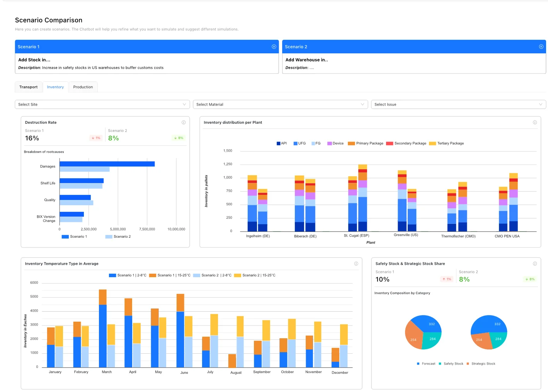
Task: Toggle Scenario 2 legend in Destruction Rate chart
Action: click(118, 237)
